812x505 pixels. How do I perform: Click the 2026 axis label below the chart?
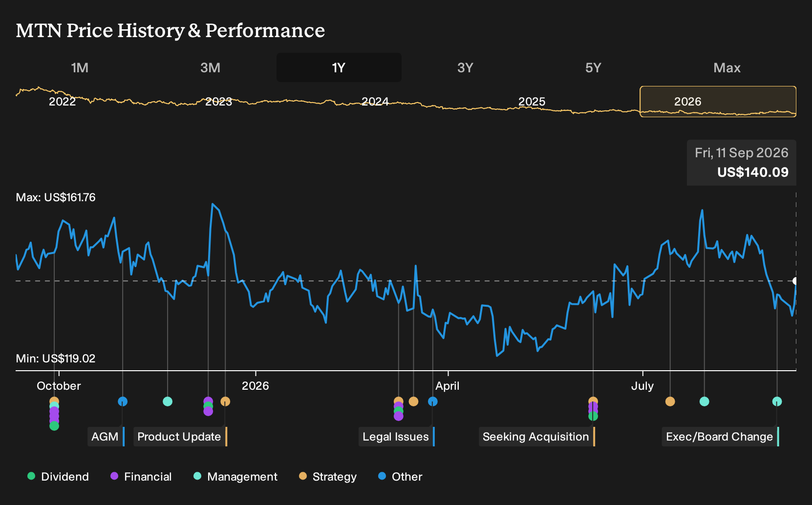click(x=256, y=386)
